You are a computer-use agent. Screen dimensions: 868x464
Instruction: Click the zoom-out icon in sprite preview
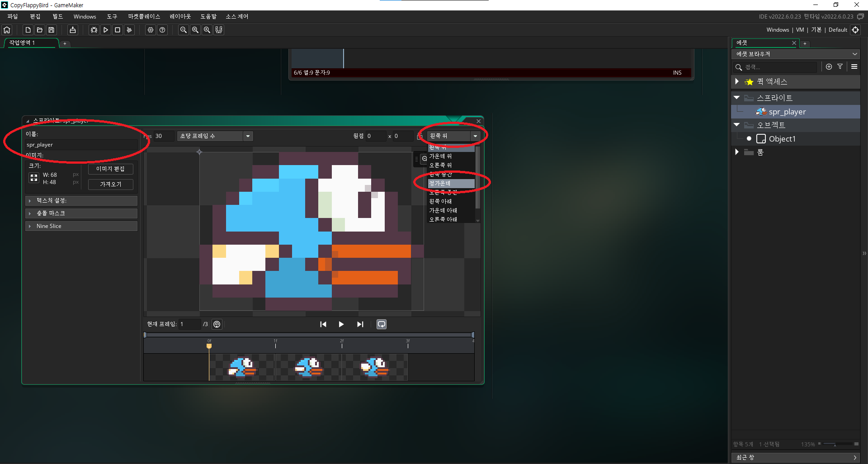[x=424, y=159]
